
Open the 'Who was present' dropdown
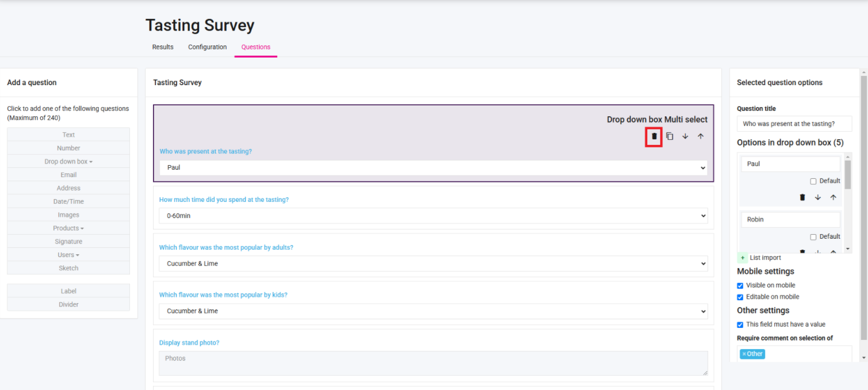tap(433, 167)
